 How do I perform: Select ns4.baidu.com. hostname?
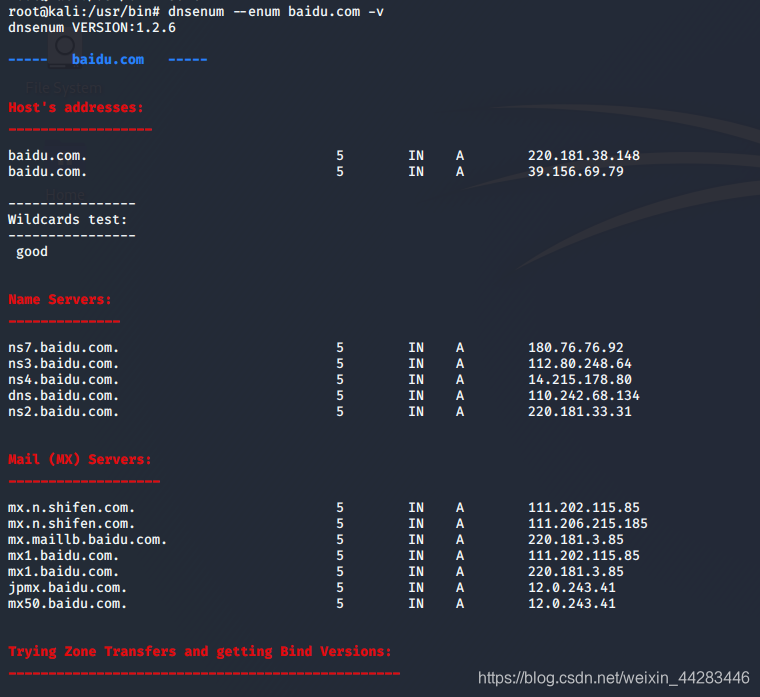63,380
